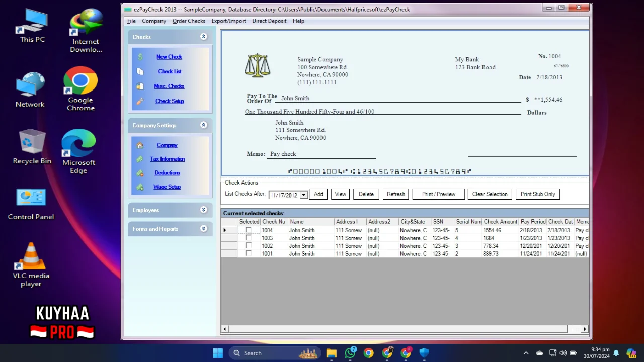Image resolution: width=644 pixels, height=362 pixels.
Task: Click Print / Preview button
Action: tap(439, 194)
